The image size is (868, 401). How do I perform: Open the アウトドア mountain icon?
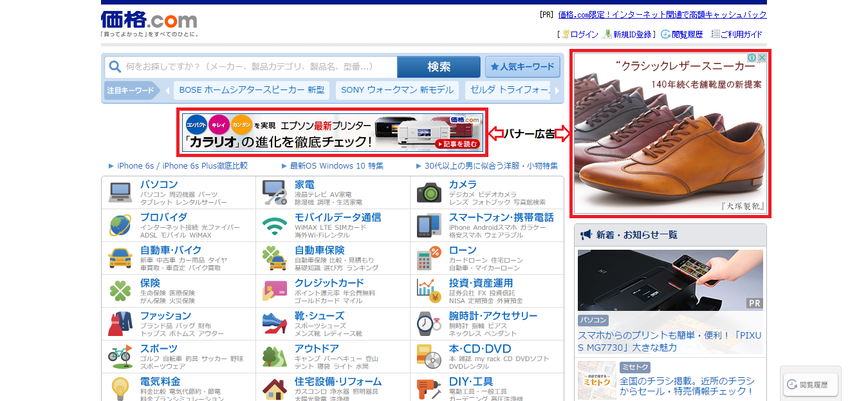tap(275, 357)
